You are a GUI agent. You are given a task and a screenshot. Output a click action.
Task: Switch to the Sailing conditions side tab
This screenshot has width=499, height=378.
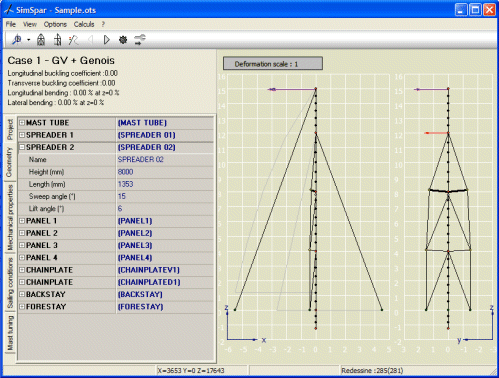(10, 282)
